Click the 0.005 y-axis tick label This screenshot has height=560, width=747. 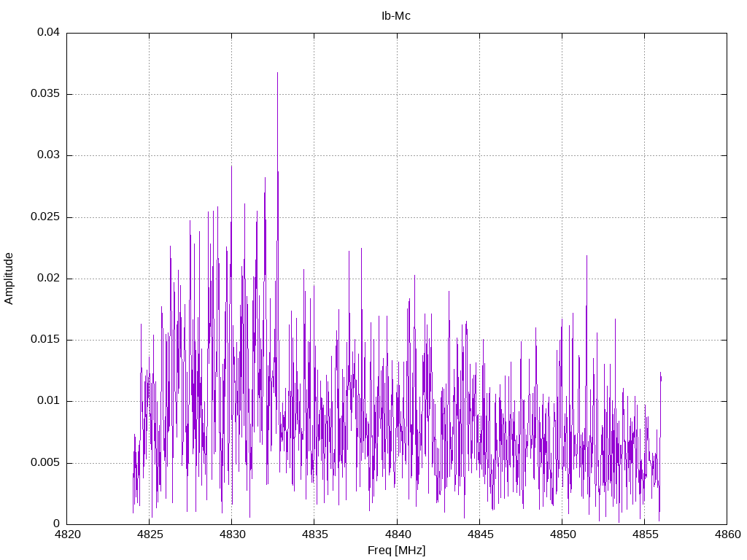45,463
